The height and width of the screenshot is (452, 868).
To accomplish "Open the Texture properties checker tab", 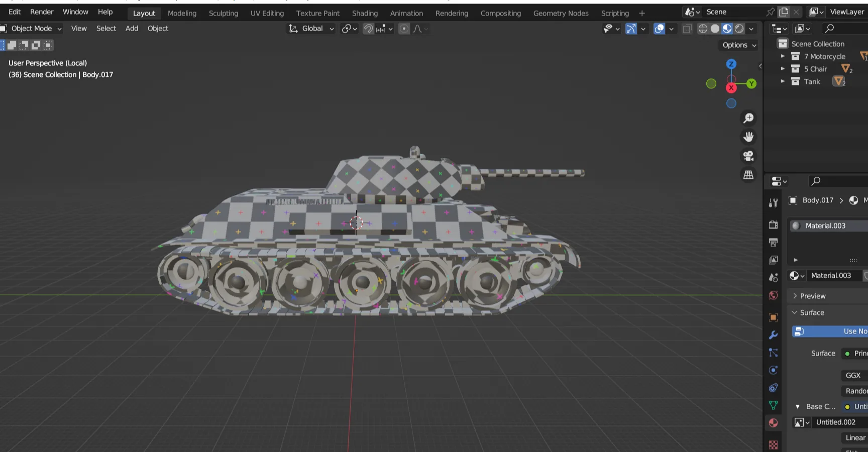I will click(x=773, y=445).
